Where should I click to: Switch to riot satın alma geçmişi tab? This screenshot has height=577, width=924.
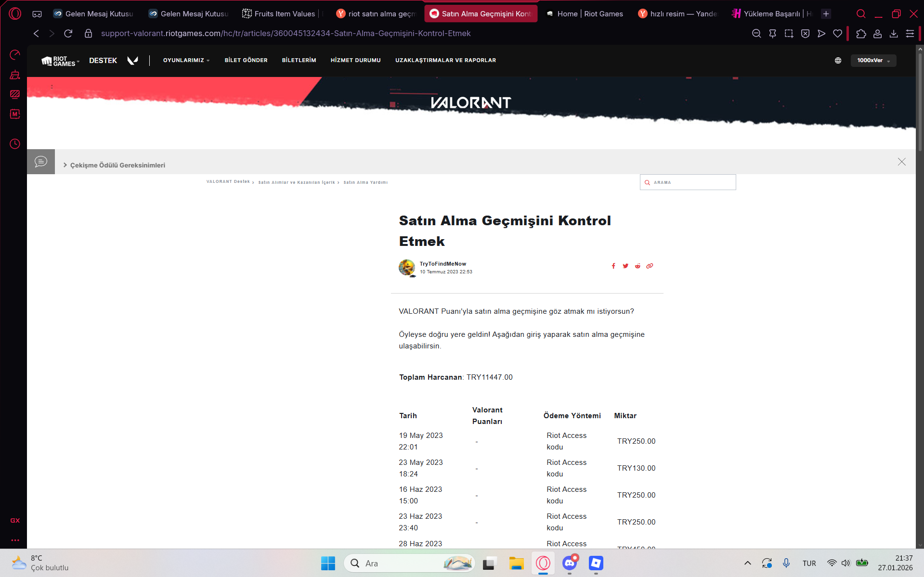377,14
